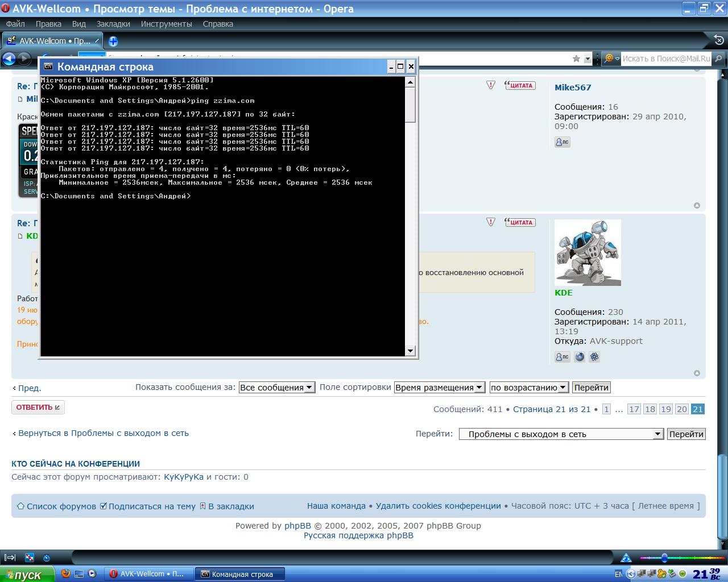
Task: Open the address bar history dropdown
Action: 588,59
